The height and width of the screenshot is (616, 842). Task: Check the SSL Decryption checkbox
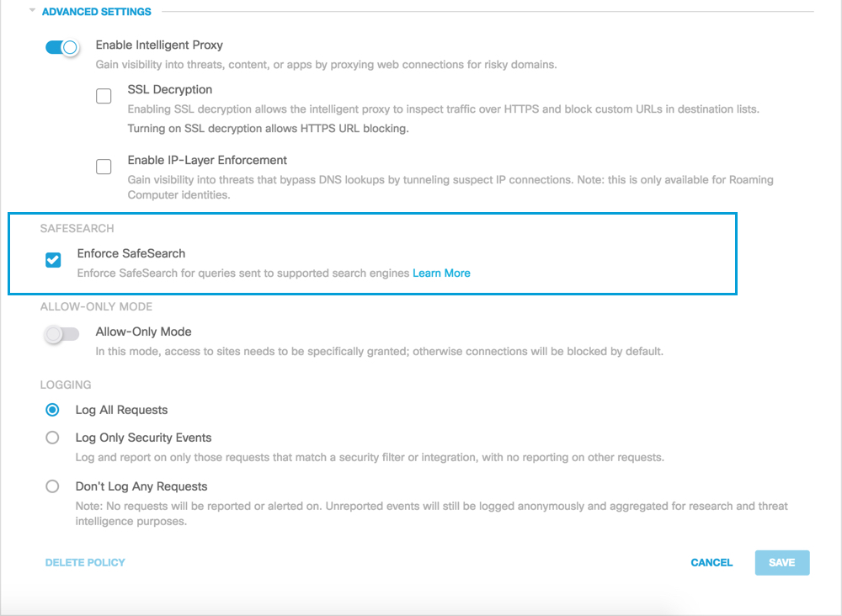coord(104,96)
